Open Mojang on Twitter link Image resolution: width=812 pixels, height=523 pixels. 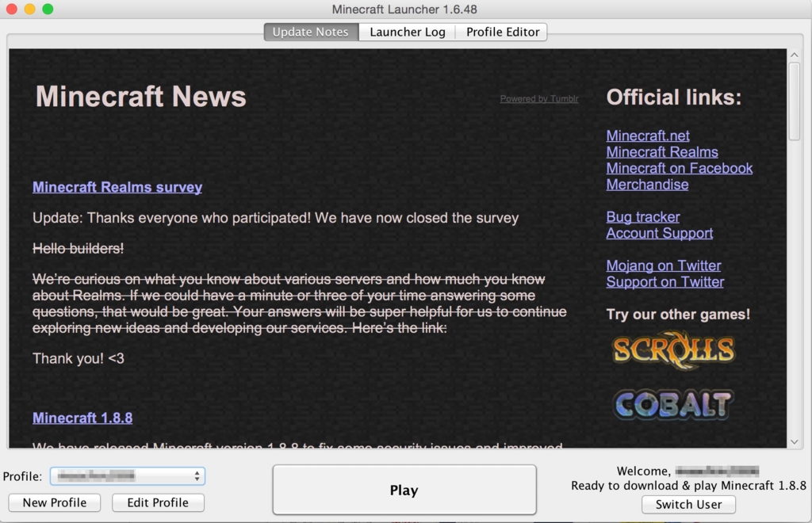(664, 265)
